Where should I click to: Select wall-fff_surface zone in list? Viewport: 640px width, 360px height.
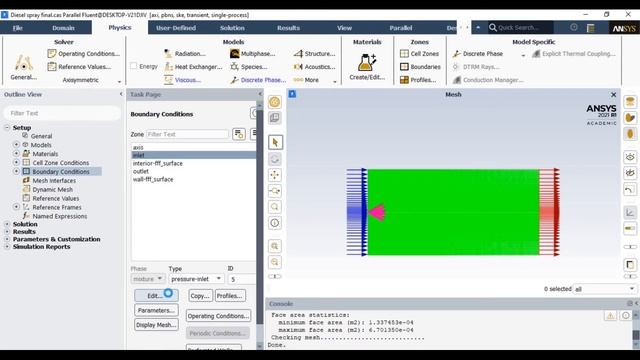point(193,179)
